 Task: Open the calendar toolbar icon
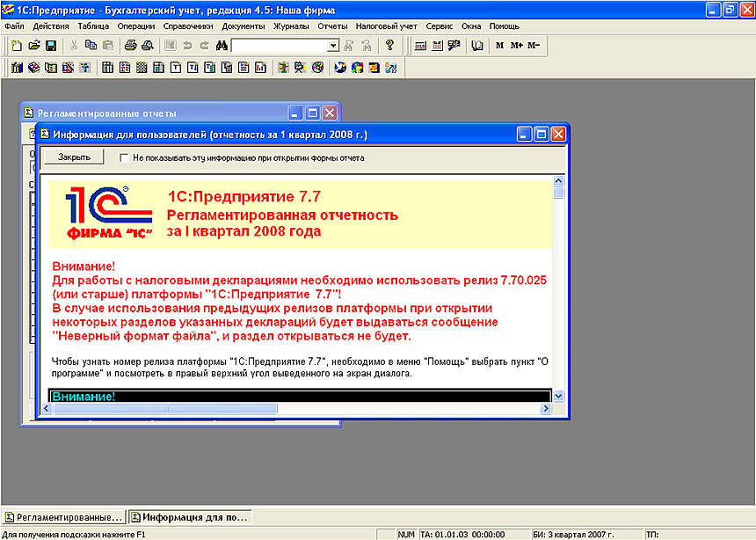(437, 46)
